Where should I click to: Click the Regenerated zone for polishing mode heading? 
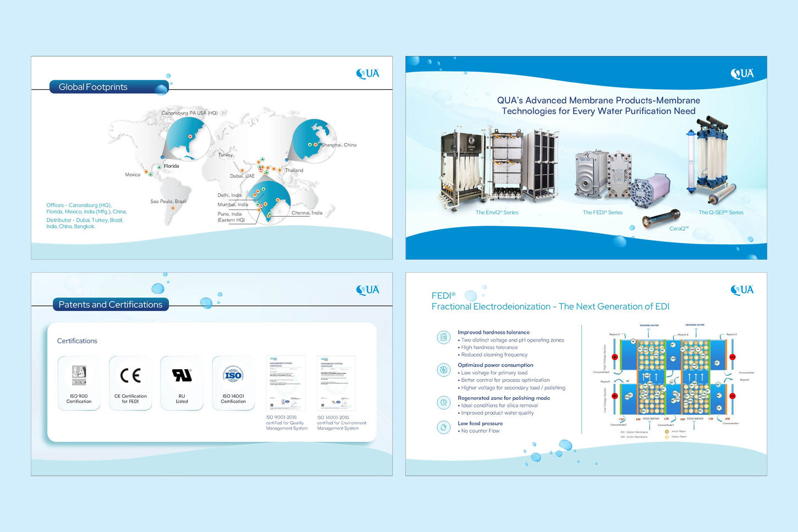pyautogui.click(x=504, y=398)
